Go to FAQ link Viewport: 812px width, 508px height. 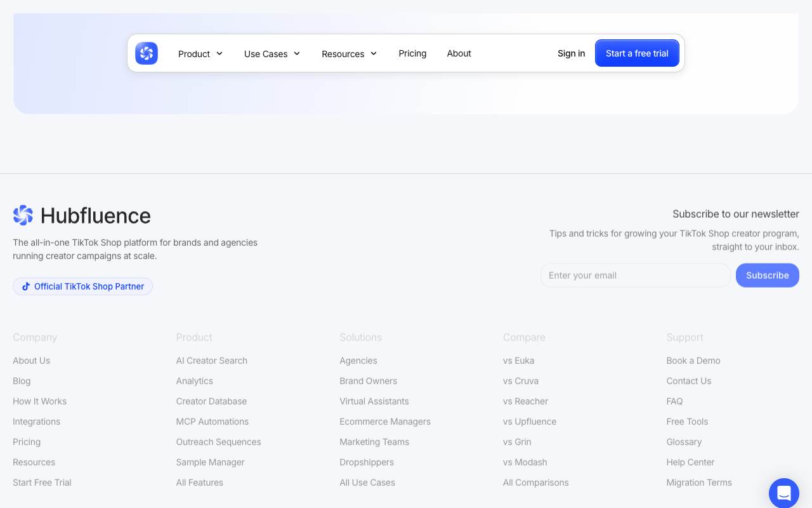[675, 401]
